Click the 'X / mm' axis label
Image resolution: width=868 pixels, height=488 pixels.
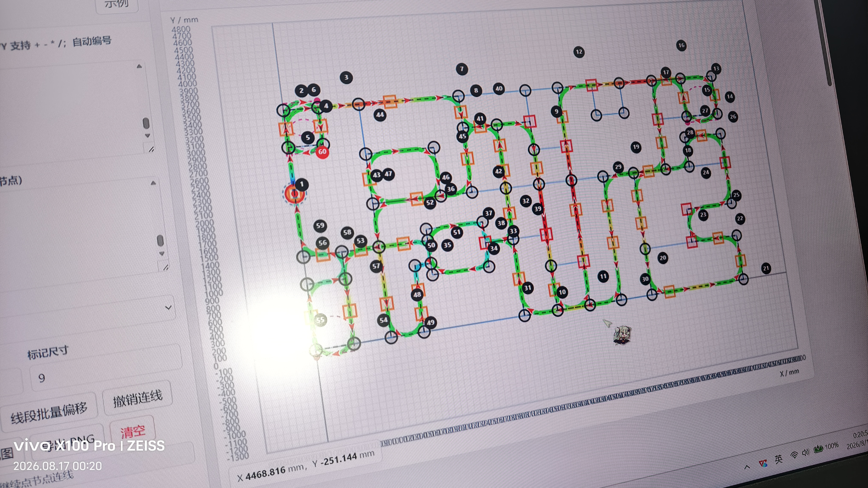coord(789,373)
